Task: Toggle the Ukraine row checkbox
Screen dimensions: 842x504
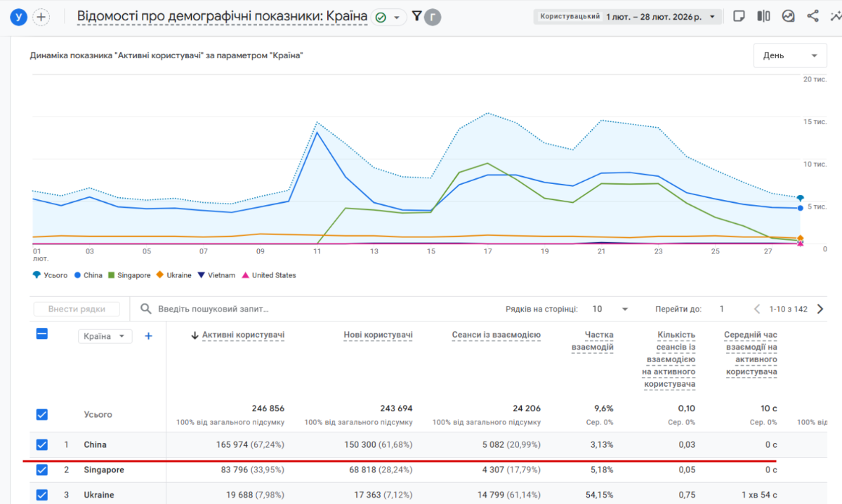Action: coord(42,495)
